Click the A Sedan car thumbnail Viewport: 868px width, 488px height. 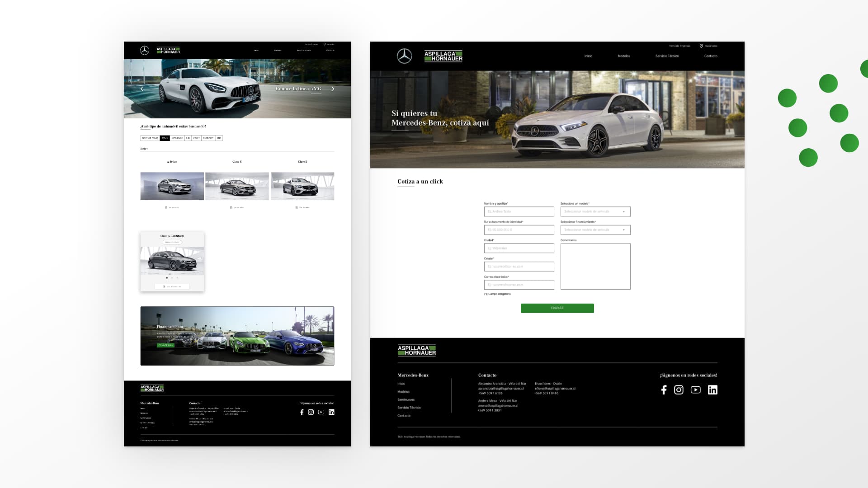[x=172, y=186]
